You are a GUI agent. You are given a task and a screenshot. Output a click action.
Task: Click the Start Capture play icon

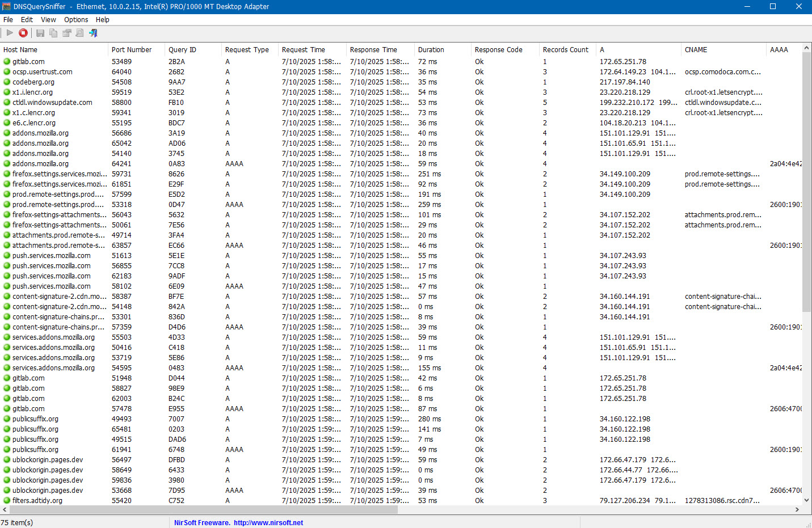pyautogui.click(x=10, y=33)
